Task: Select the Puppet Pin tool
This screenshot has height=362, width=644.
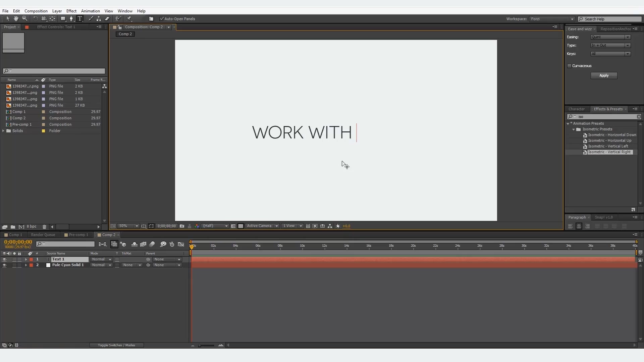Action: (x=129, y=19)
